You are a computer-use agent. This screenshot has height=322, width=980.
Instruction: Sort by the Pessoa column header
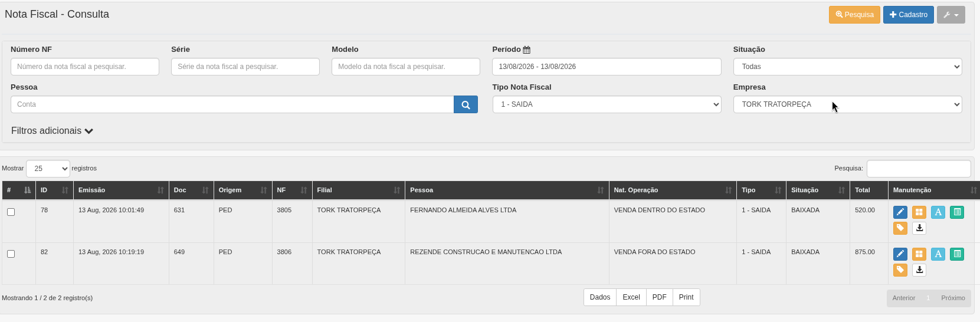click(507, 190)
